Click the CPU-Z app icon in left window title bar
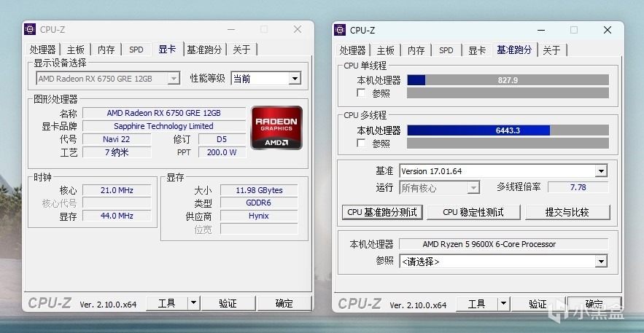The height and width of the screenshot is (333, 644). pyautogui.click(x=30, y=30)
